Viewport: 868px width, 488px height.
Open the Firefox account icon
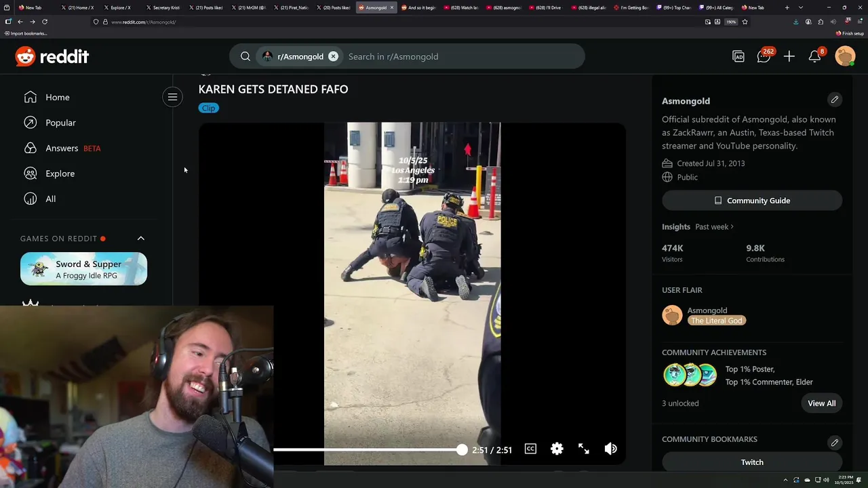pos(808,22)
